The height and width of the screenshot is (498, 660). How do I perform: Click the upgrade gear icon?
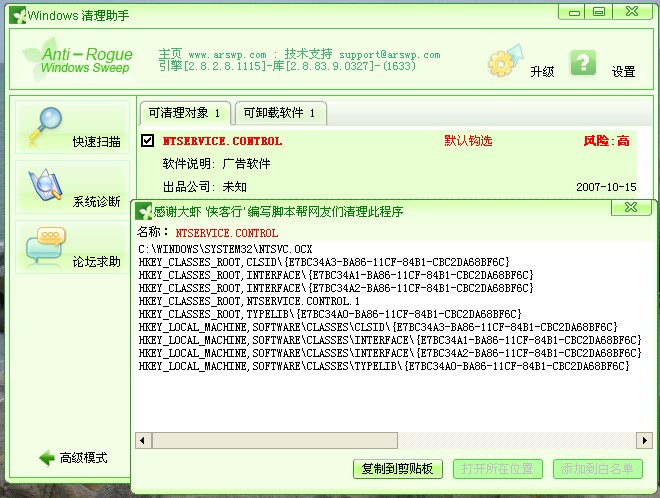point(505,61)
